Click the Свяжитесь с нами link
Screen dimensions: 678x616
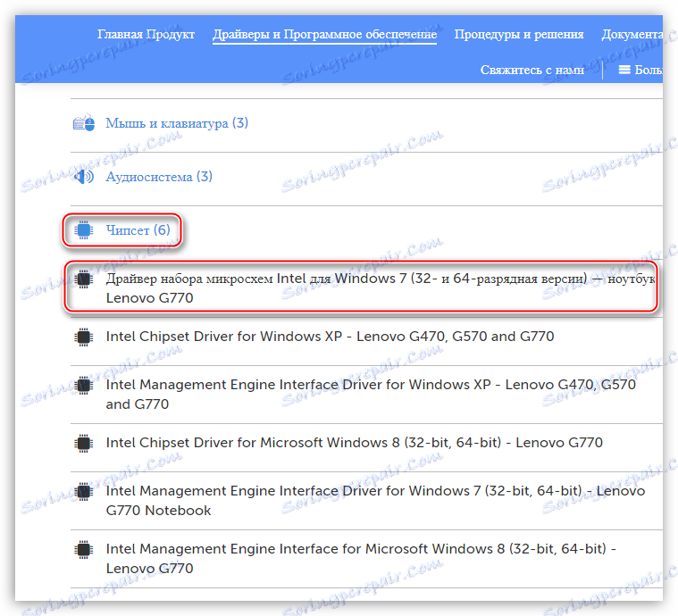click(x=532, y=70)
